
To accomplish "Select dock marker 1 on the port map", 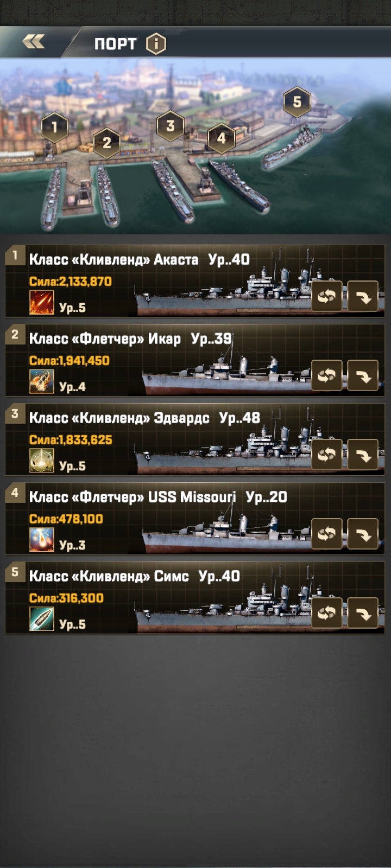I will (x=54, y=127).
